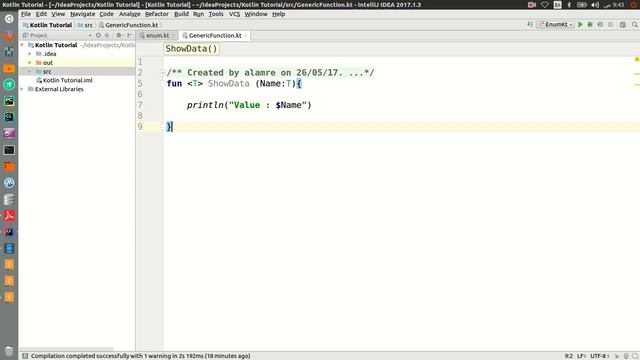This screenshot has height=360, width=640.
Task: Open the Trash in the dock
Action: pyautogui.click(x=9, y=351)
